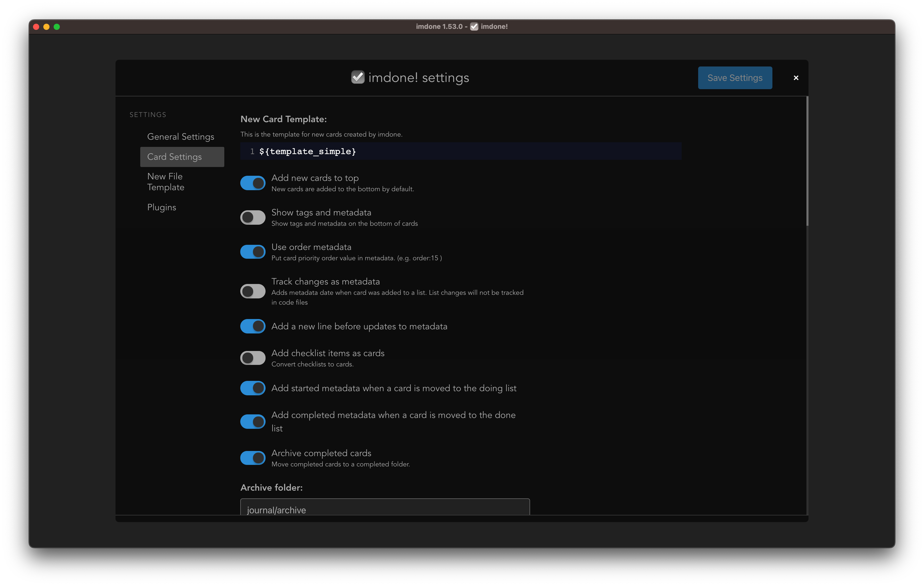Open New File Template section
This screenshot has height=586, width=924.
[182, 182]
